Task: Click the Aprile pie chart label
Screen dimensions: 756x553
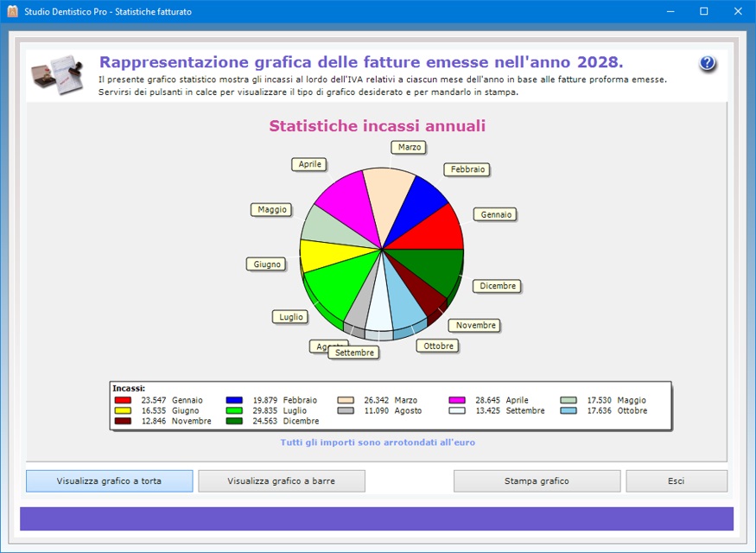Action: (x=309, y=164)
